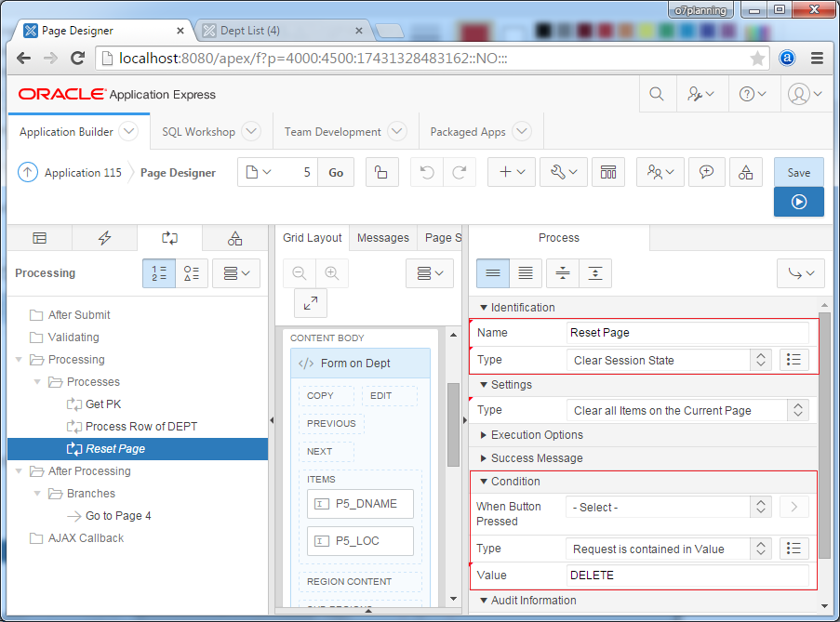Toggle sort by component type
This screenshot has height=622, width=840.
point(192,273)
